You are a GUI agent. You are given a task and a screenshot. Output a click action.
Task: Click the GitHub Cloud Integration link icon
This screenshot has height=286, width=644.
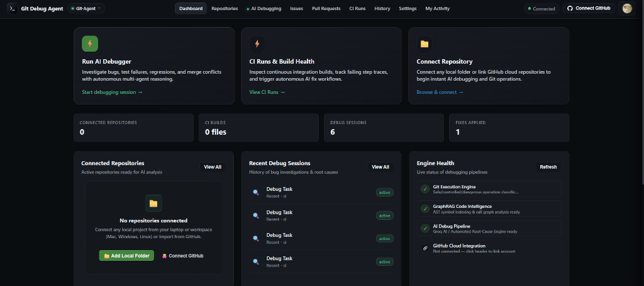click(425, 248)
